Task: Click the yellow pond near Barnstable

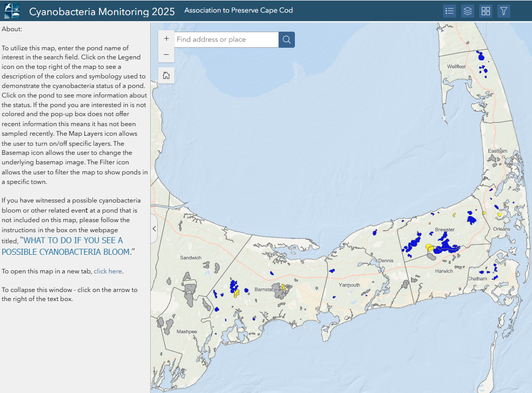Action: tap(284, 287)
